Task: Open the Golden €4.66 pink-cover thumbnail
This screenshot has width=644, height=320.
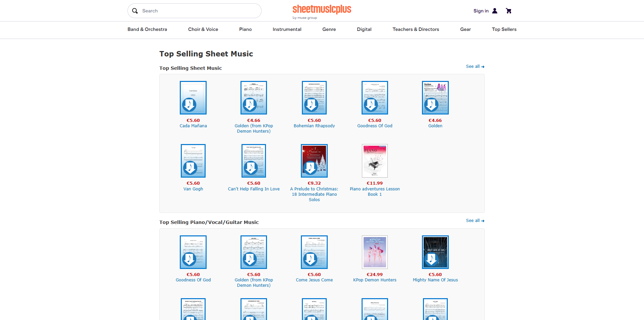Action: (435, 98)
